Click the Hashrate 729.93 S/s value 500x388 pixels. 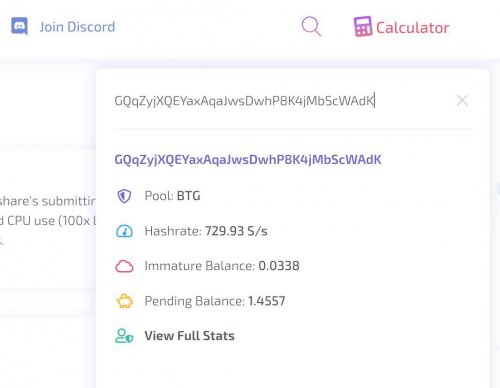[x=236, y=231]
